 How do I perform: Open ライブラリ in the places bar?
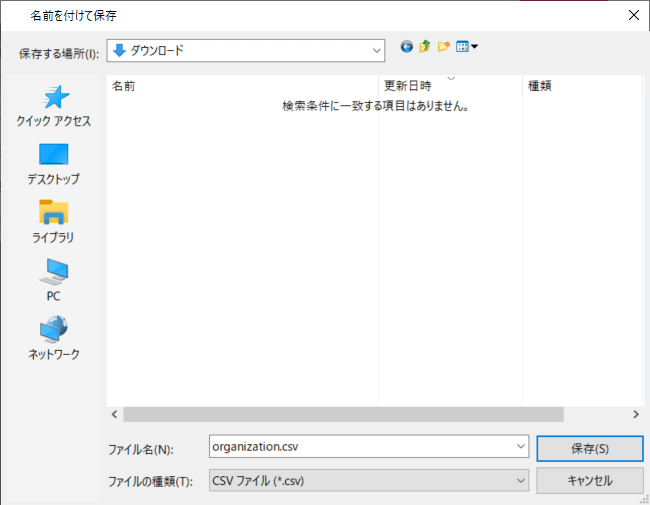tap(53, 222)
